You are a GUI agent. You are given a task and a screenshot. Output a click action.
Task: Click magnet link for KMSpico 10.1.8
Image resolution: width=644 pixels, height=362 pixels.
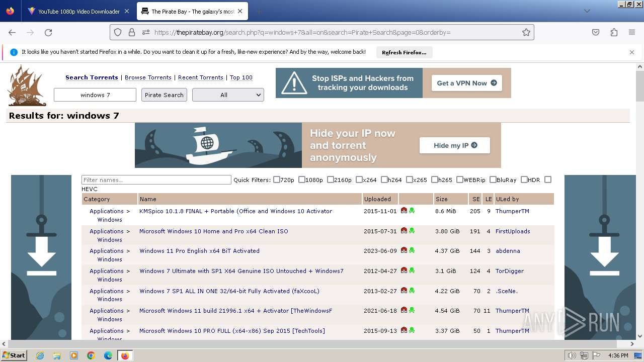404,211
